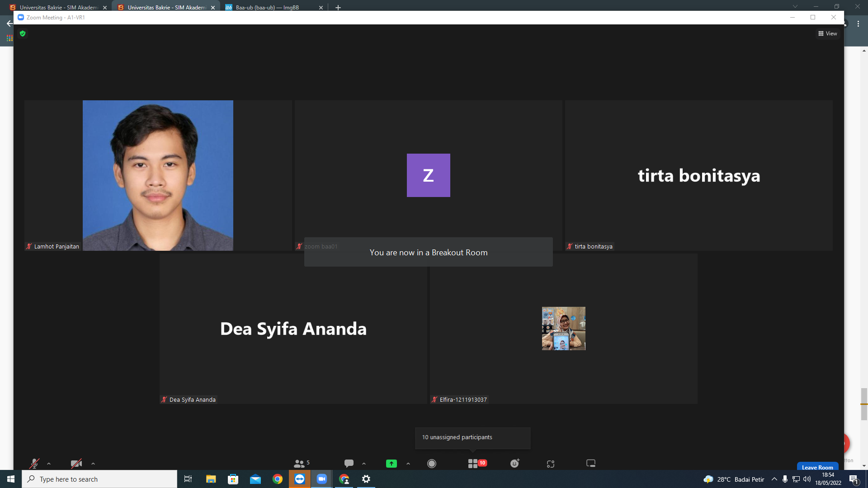Open Task View on taskbar
Viewport: 868px width, 488px height.
(188, 479)
